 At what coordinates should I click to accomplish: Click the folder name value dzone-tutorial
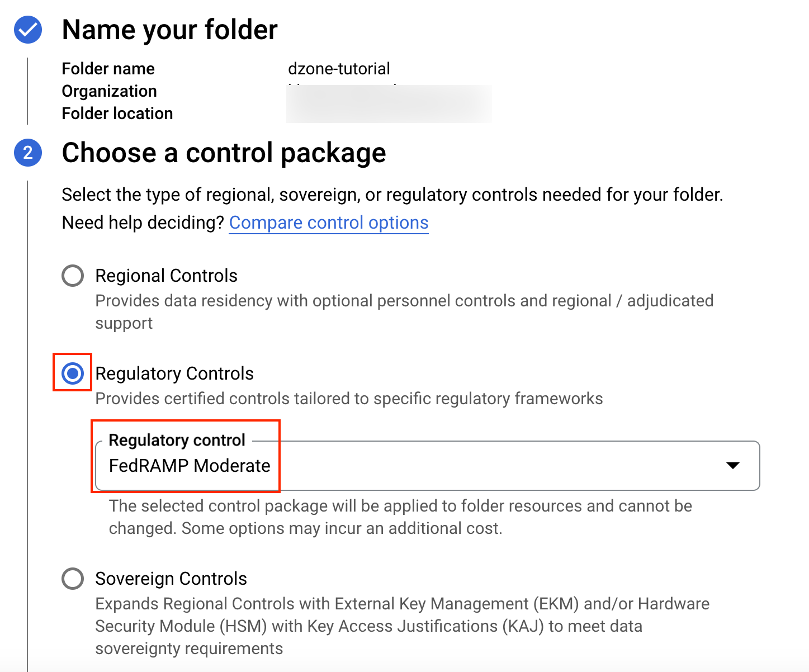[339, 69]
